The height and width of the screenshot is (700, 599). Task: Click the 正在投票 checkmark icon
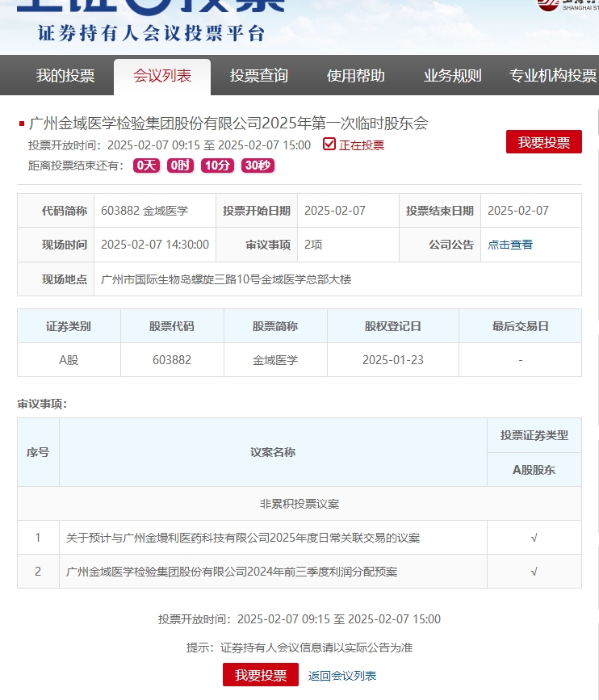(x=329, y=145)
